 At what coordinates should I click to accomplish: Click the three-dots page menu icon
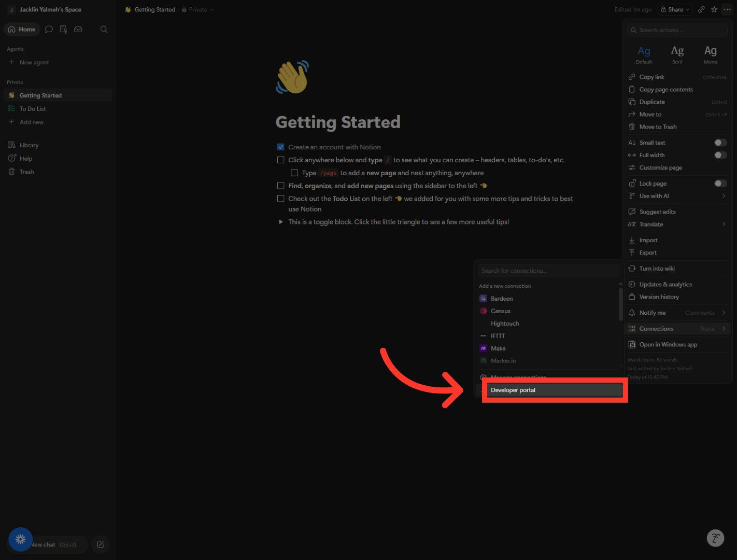tap(727, 9)
